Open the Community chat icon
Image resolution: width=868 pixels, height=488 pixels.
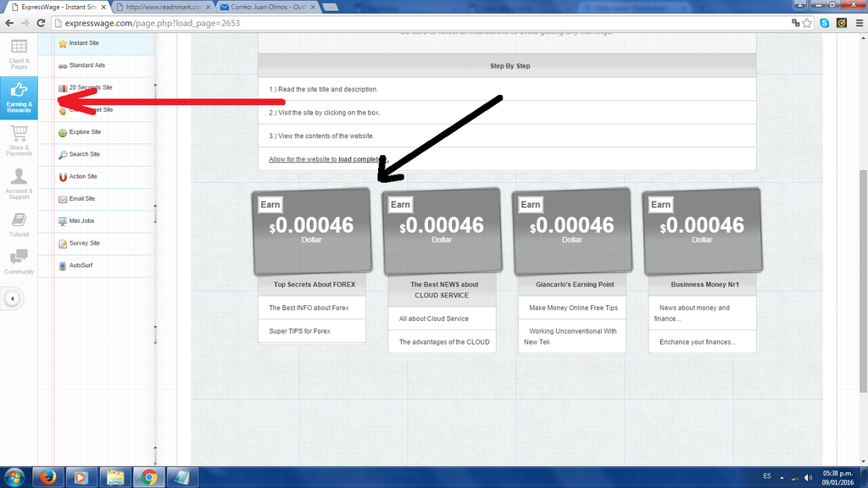[x=19, y=262]
